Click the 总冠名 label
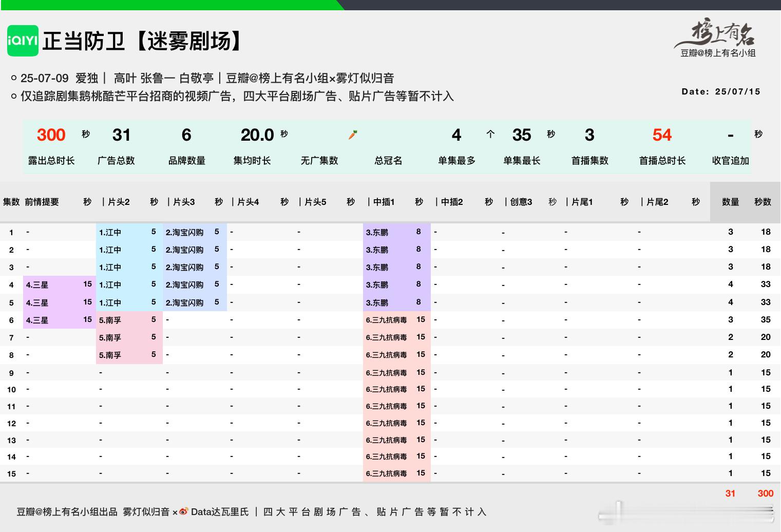This screenshot has width=781, height=532. pyautogui.click(x=389, y=161)
